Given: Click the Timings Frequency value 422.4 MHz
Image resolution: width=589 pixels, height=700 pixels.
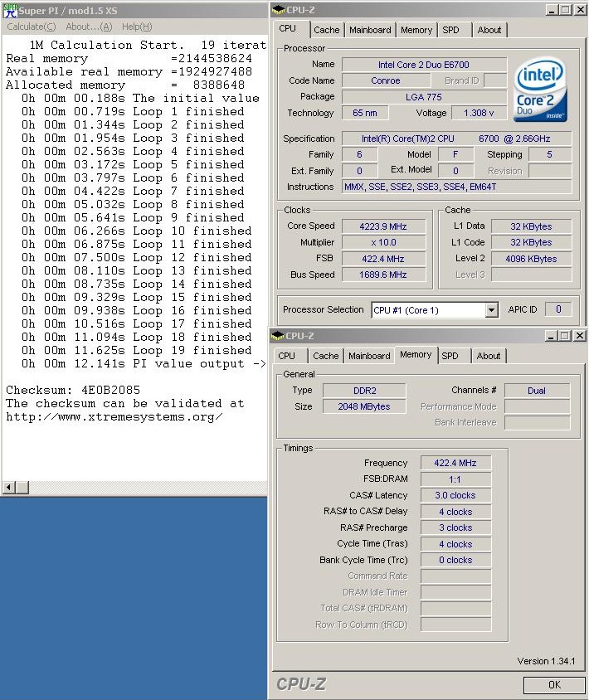Looking at the screenshot, I should coord(455,463).
